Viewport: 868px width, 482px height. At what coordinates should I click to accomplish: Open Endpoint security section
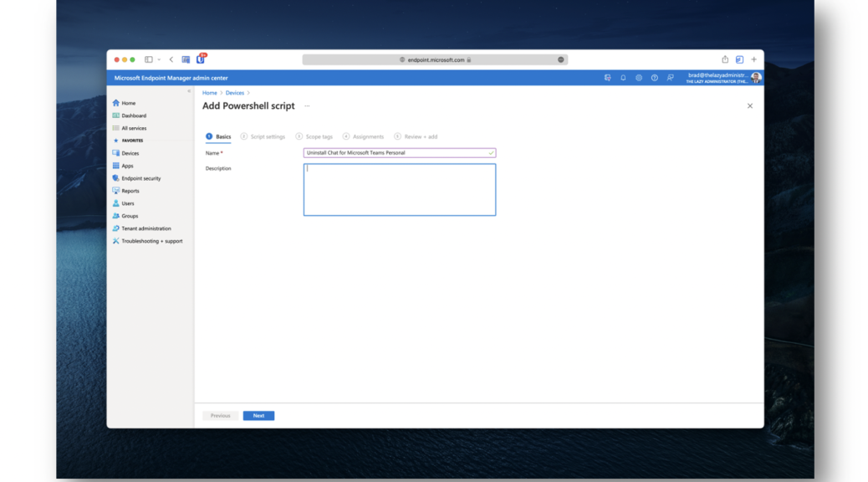click(x=137, y=178)
